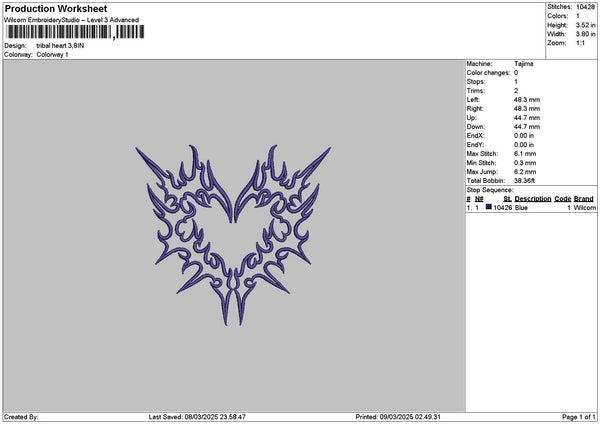Click the N# column header

pos(479,198)
